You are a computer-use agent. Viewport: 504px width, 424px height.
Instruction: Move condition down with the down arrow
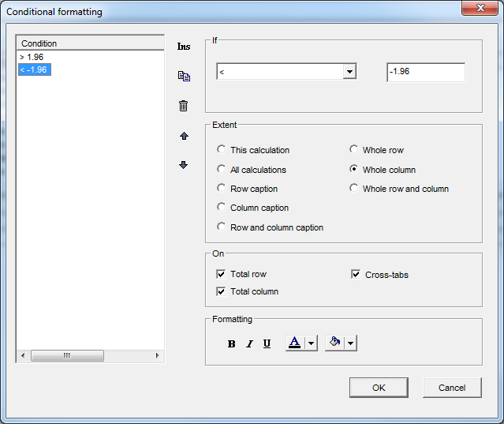pyautogui.click(x=184, y=165)
